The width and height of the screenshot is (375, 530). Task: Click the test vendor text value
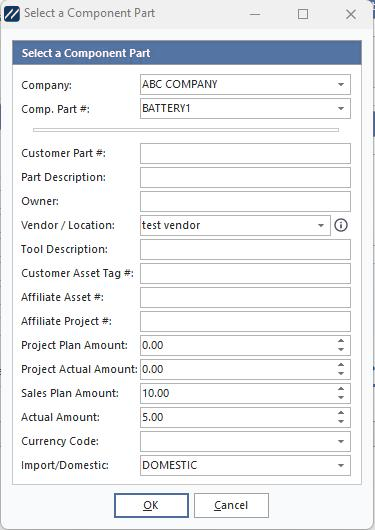point(171,225)
